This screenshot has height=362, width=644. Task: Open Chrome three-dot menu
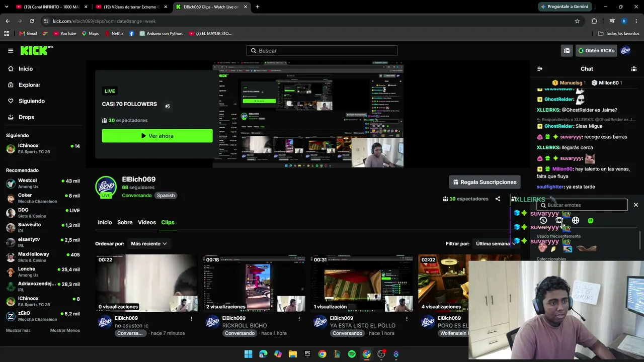click(636, 21)
